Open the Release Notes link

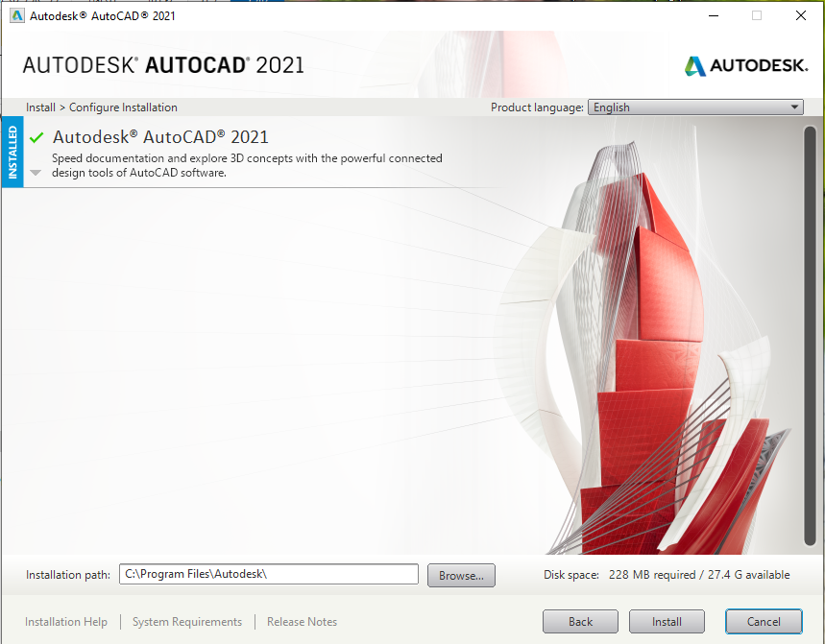tap(302, 621)
